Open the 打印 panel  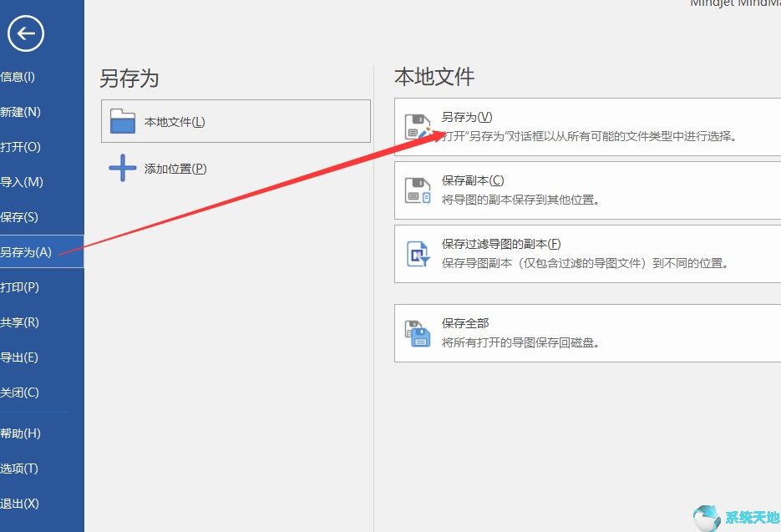tap(18, 286)
